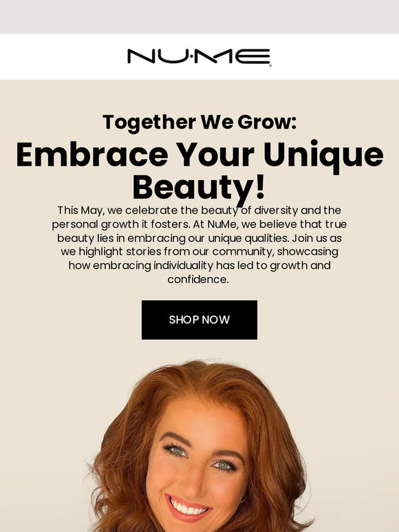The height and width of the screenshot is (532, 399).
Task: Click the woman's smiling mouth in photo
Action: pos(188,508)
